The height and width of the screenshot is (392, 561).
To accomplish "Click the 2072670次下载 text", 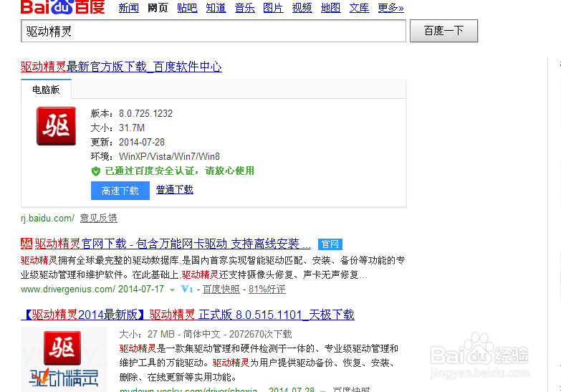I will (x=261, y=334).
